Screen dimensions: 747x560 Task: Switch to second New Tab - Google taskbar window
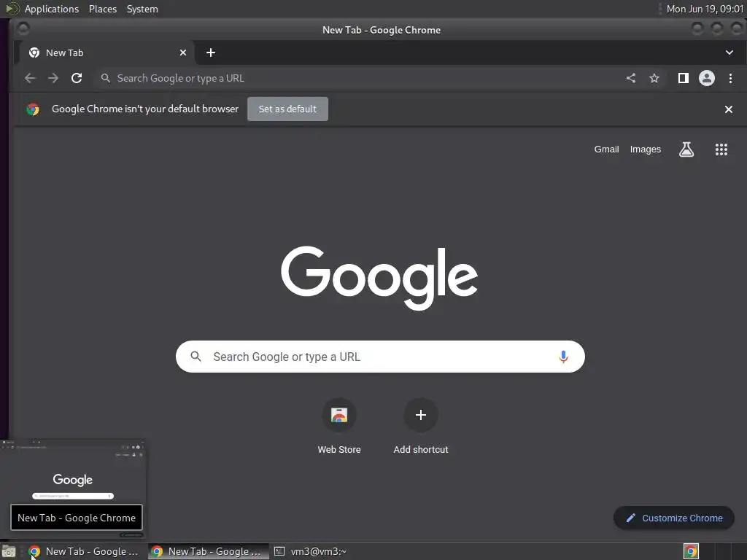[x=208, y=551]
